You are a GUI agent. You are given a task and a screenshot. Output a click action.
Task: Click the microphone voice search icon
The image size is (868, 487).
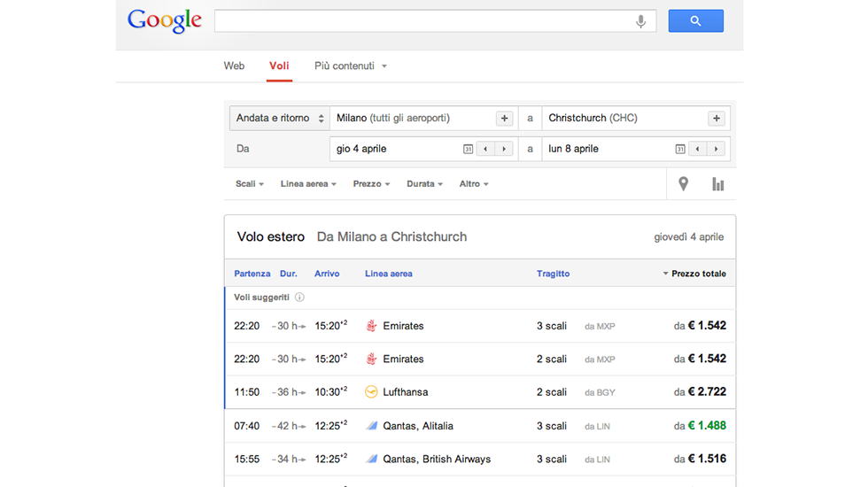(x=640, y=21)
